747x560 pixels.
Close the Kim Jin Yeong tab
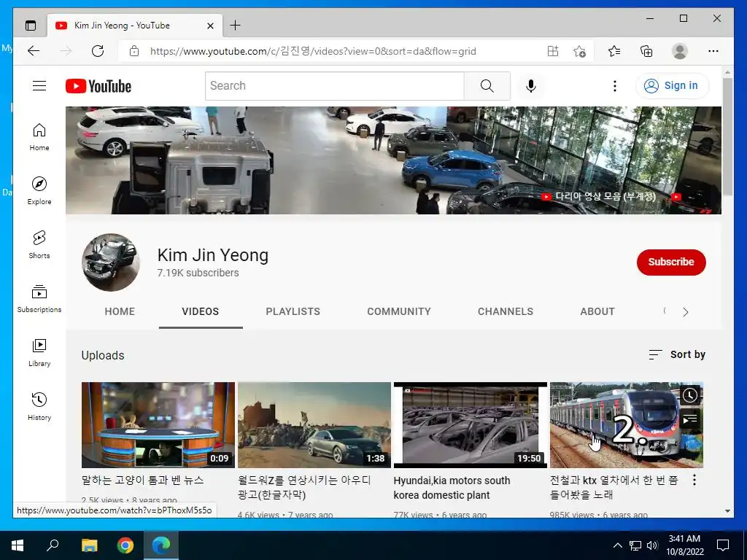click(x=210, y=26)
